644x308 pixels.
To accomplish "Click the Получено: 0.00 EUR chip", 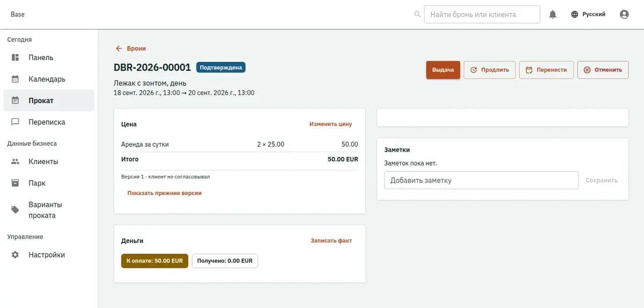I will point(225,261).
